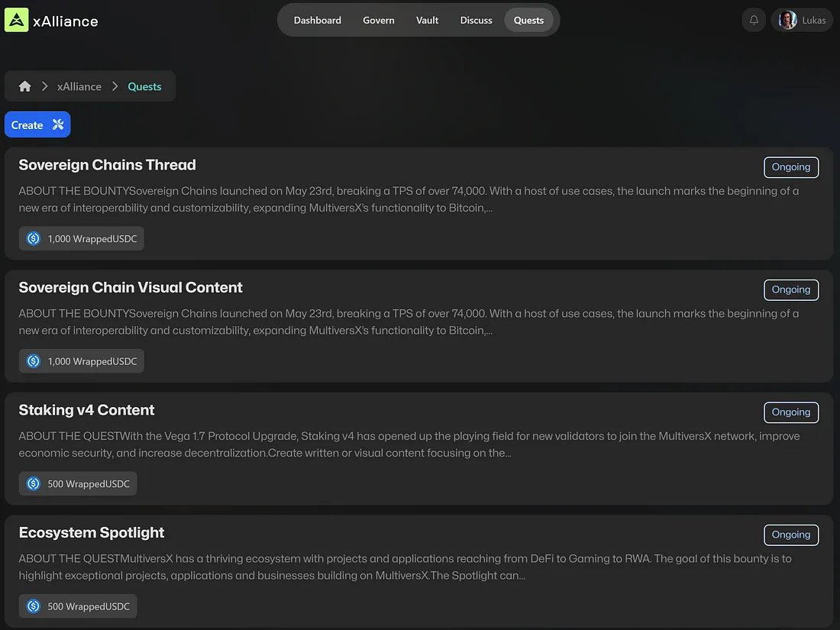Click 500 WrappedUSDC reward in Staking v4 Content

tap(78, 483)
